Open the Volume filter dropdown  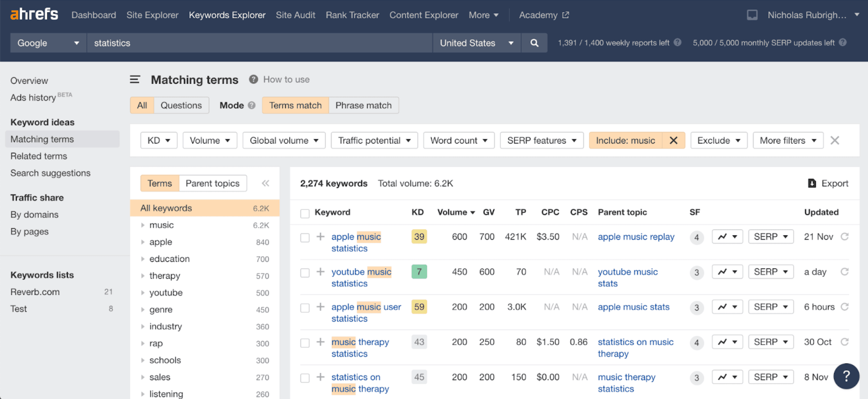point(210,140)
